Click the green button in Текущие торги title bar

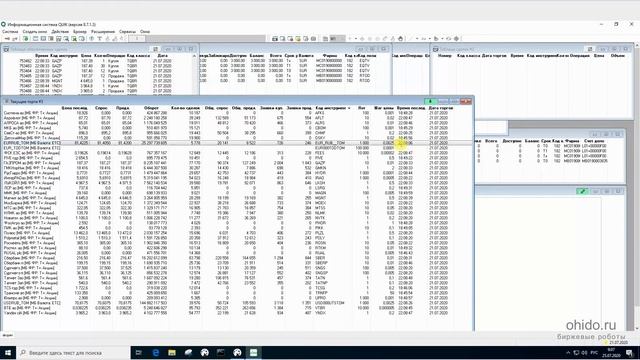click(x=430, y=101)
